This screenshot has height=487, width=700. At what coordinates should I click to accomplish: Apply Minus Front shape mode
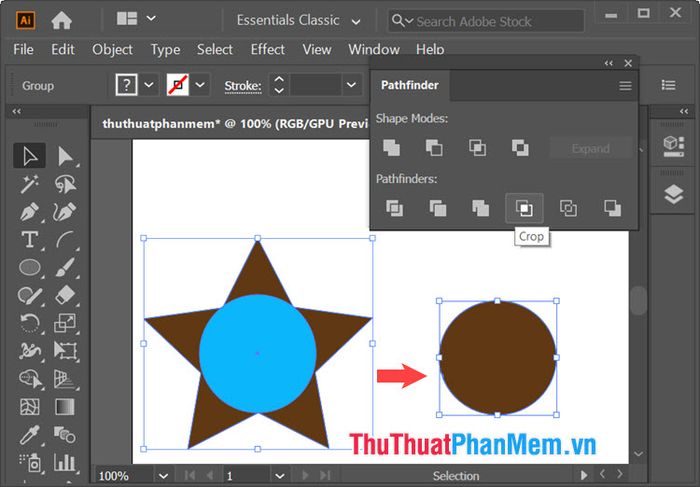434,148
